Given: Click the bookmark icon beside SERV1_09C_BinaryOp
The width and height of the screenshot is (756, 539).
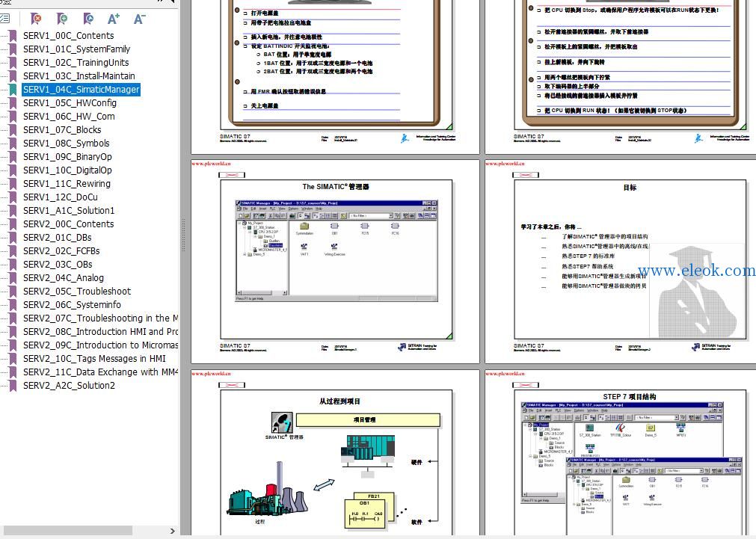Looking at the screenshot, I should pos(13,157).
